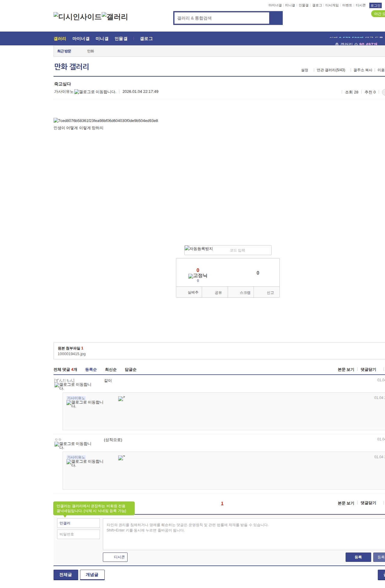The image size is (385, 588).
Task: Click the 코드 입력 captcha input field
Action: point(249,250)
